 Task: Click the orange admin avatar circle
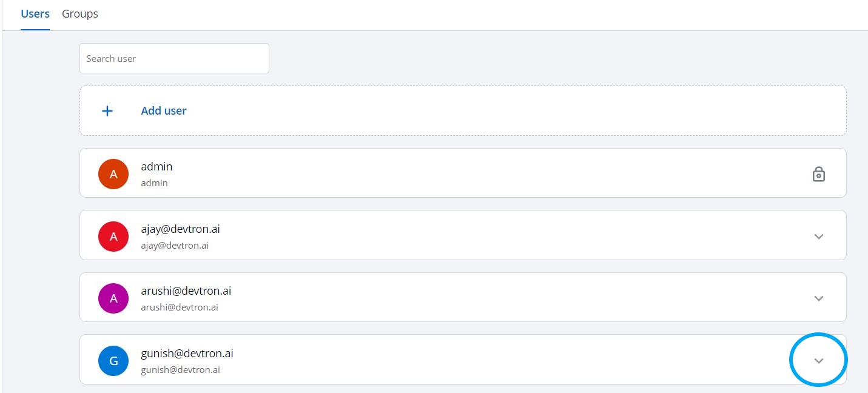click(x=113, y=174)
